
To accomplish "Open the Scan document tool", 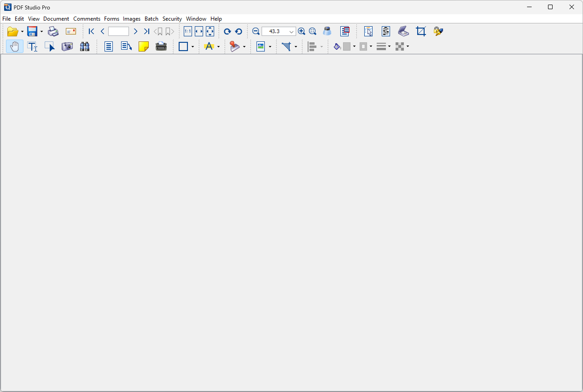I will [403, 31].
